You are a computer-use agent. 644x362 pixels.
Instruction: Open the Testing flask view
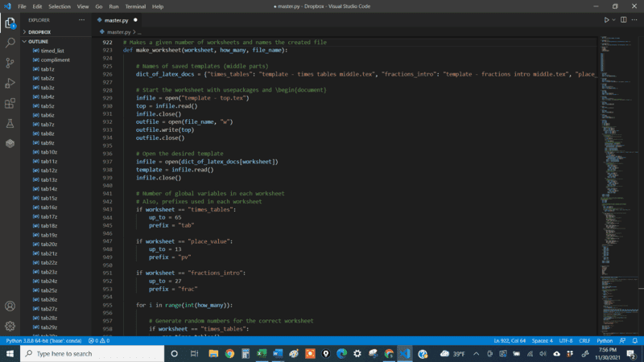(10, 123)
